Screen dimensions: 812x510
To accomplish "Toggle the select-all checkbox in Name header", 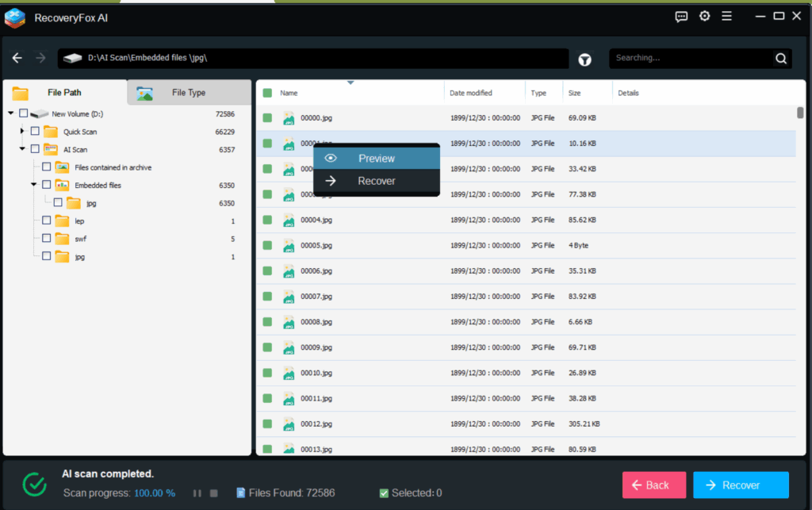I will 268,93.
